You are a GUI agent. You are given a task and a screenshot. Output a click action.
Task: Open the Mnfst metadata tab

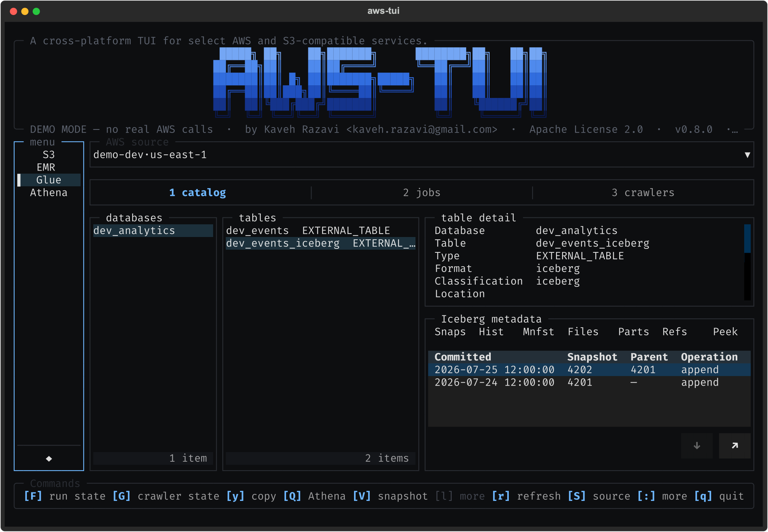(x=538, y=332)
